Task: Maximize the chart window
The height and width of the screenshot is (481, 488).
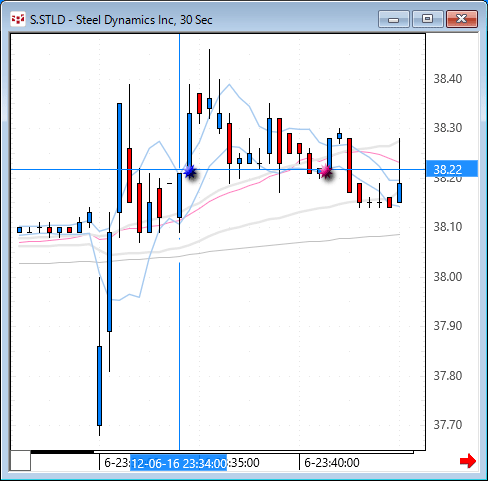Action: click(428, 19)
